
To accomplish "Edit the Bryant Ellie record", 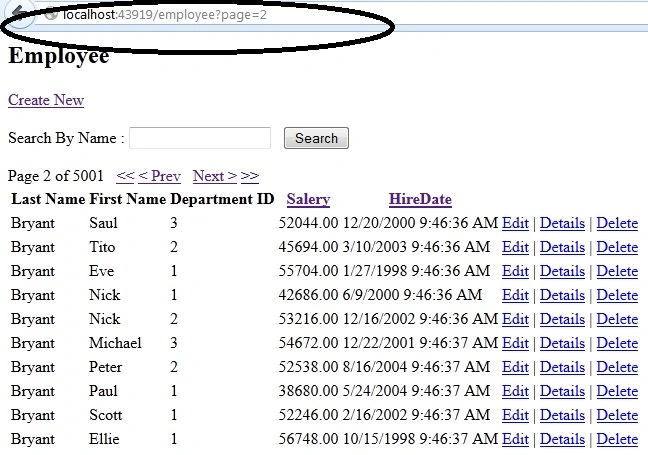I will [515, 439].
